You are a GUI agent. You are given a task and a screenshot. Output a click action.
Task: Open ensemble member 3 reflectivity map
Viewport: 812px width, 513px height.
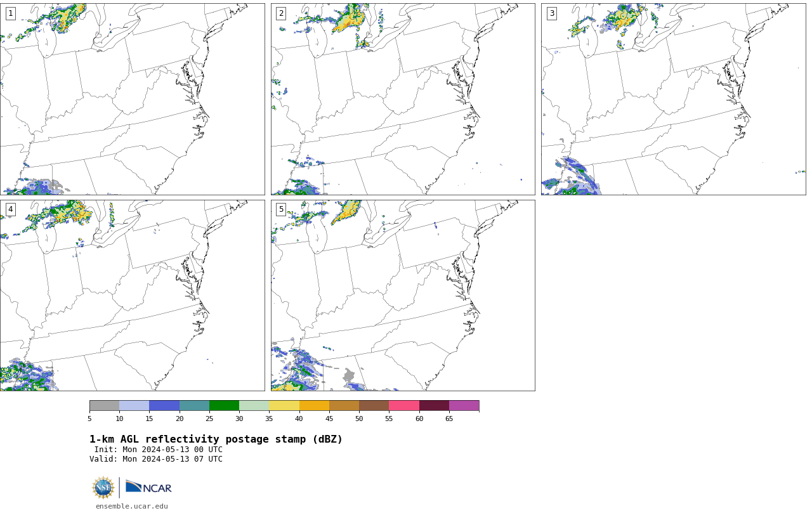(x=673, y=99)
